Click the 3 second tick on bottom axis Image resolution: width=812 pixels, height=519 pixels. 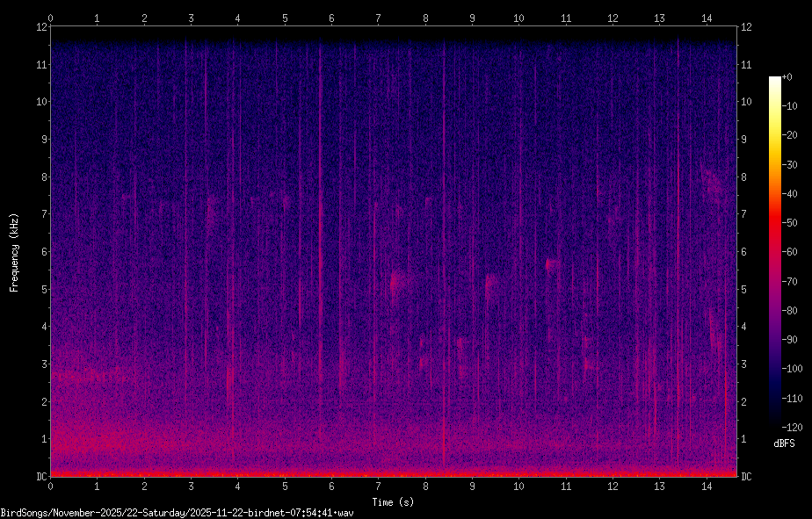pyautogui.click(x=191, y=486)
